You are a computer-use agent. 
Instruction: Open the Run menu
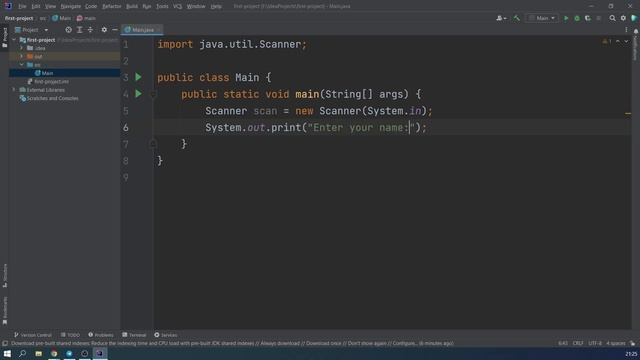click(x=147, y=6)
